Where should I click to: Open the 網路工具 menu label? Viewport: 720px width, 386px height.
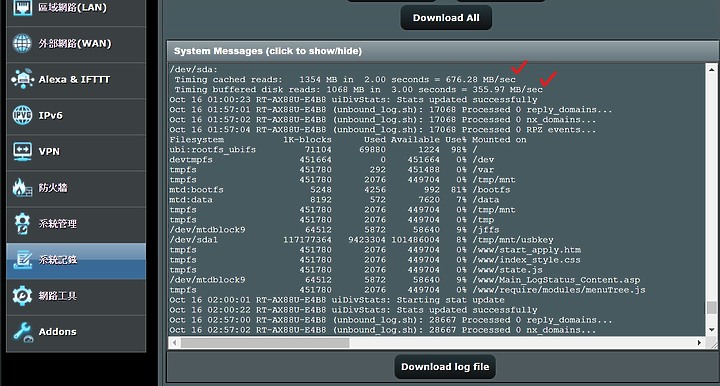57,296
